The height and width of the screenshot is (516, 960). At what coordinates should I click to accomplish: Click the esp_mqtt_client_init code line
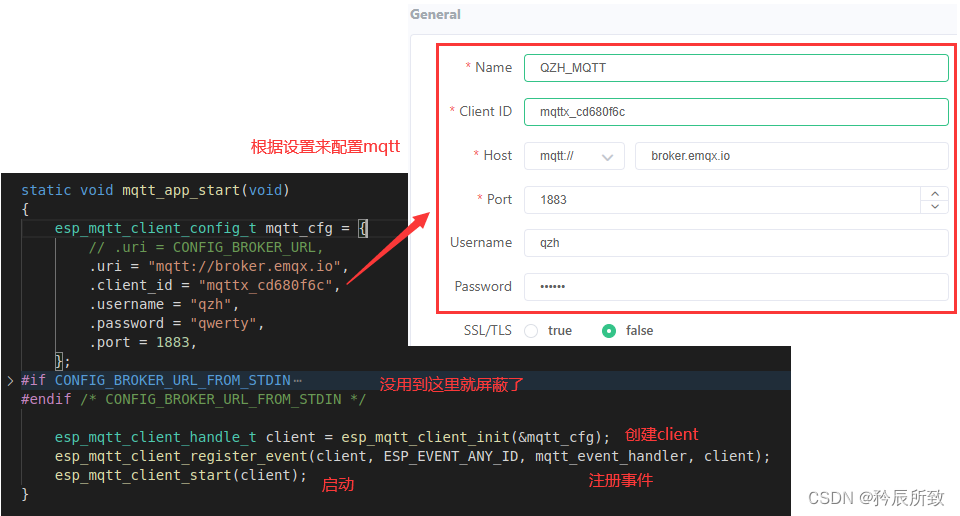(332, 437)
